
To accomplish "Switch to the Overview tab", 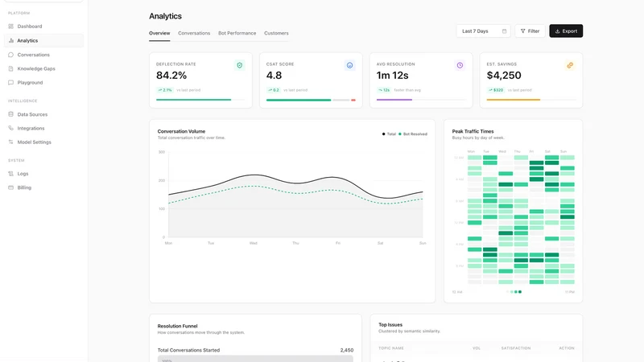I will click(x=159, y=33).
